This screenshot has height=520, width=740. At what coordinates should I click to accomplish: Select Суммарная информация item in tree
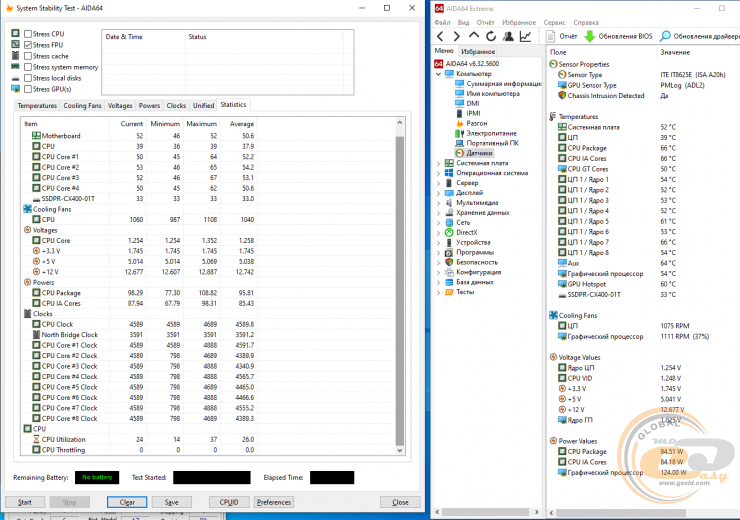click(498, 84)
